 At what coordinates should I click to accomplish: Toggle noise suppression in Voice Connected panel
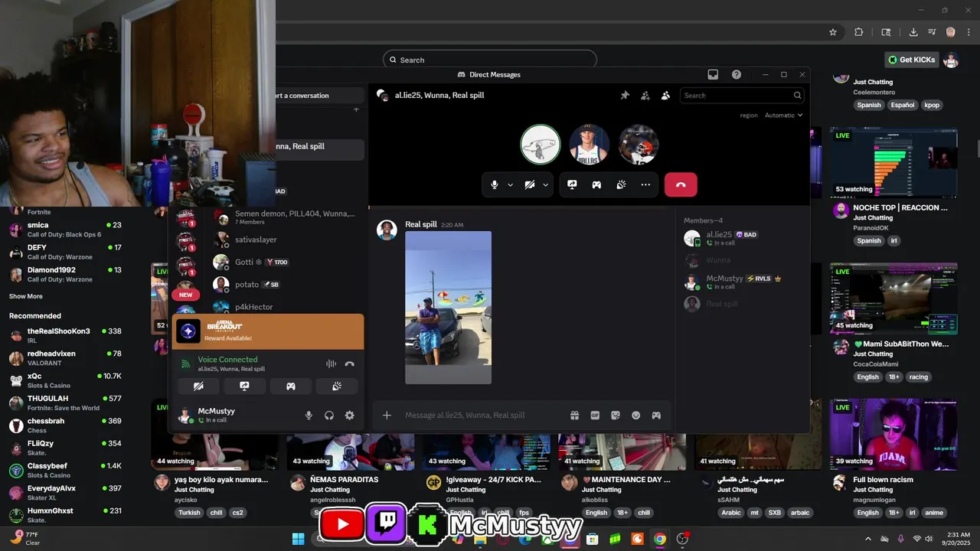coord(331,364)
